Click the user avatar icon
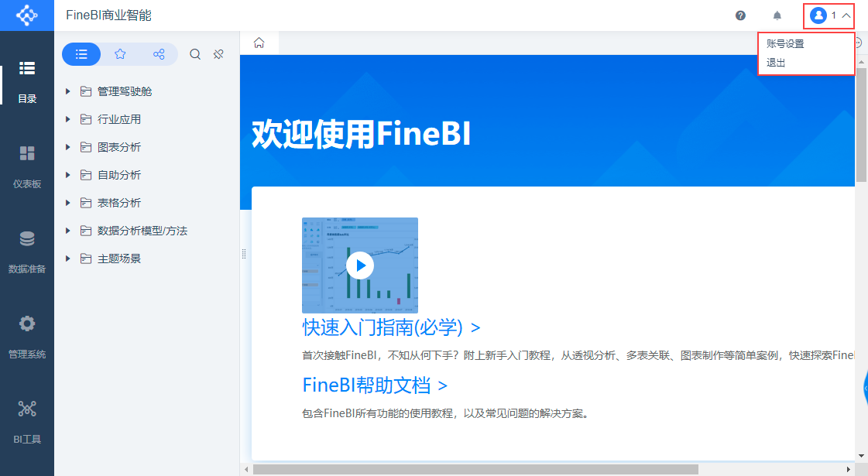 tap(818, 15)
